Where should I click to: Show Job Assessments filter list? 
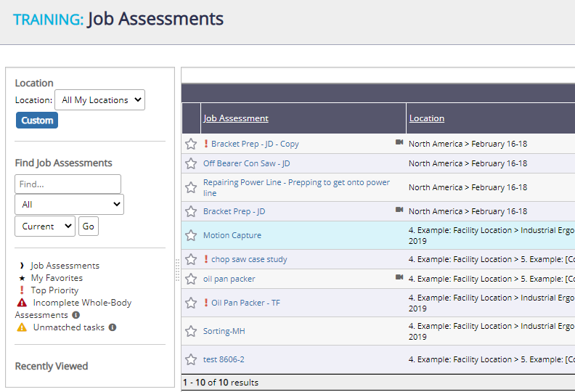[65, 266]
